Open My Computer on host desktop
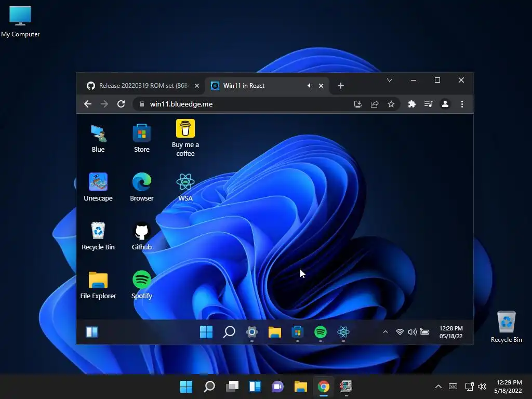This screenshot has height=399, width=532. (x=20, y=21)
